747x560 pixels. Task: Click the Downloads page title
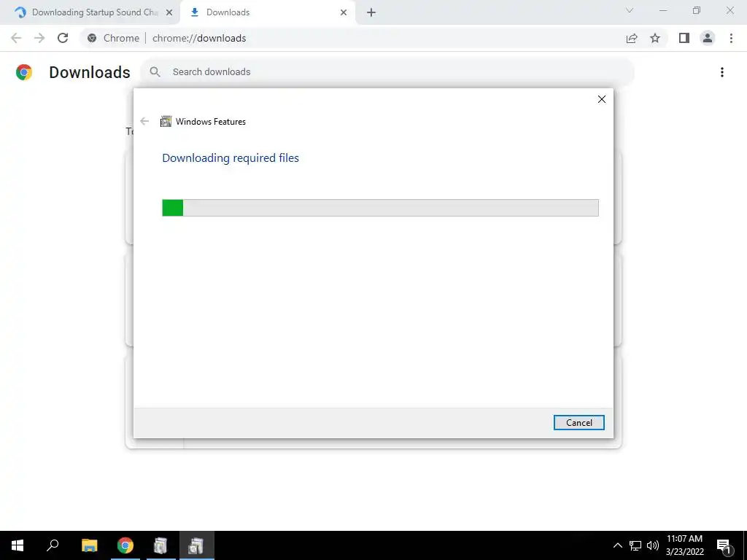coord(90,72)
